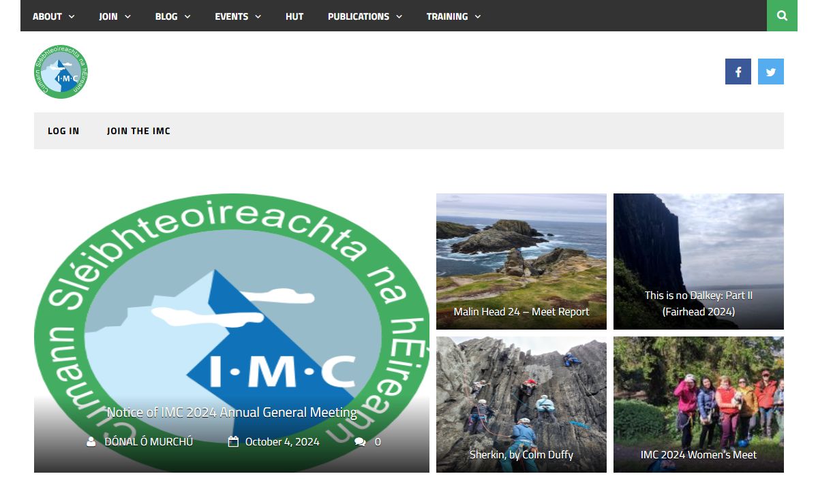This screenshot has width=818, height=504.
Task: Click the comments bubble icon
Action: 360,442
